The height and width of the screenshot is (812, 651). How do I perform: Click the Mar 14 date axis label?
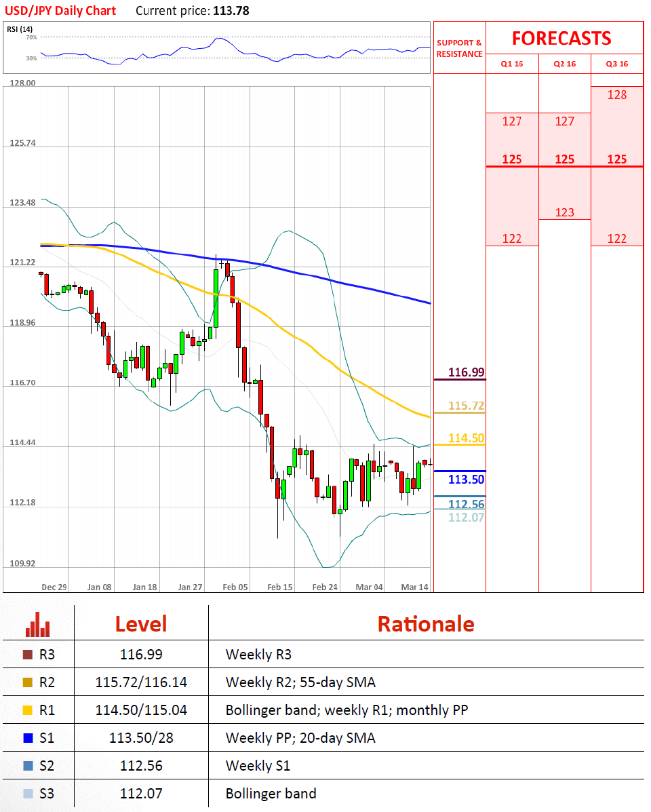415,587
